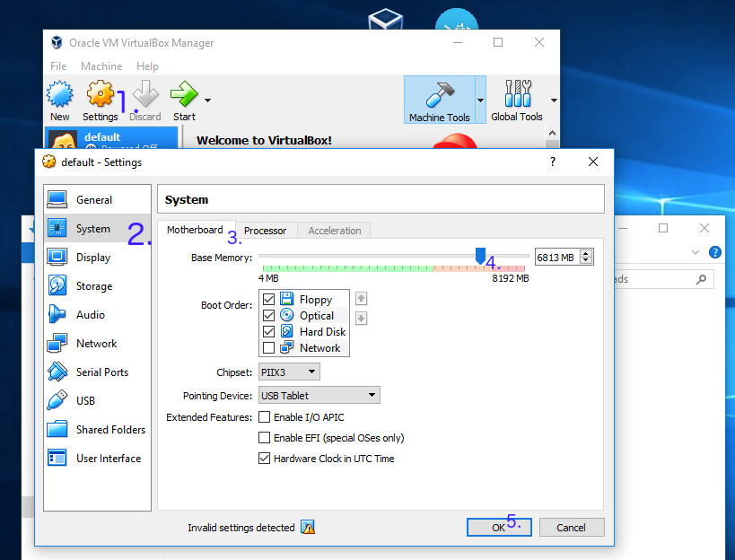Expand the Chipset PIIX3 dropdown
Image resolution: width=735 pixels, height=560 pixels.
(x=288, y=372)
